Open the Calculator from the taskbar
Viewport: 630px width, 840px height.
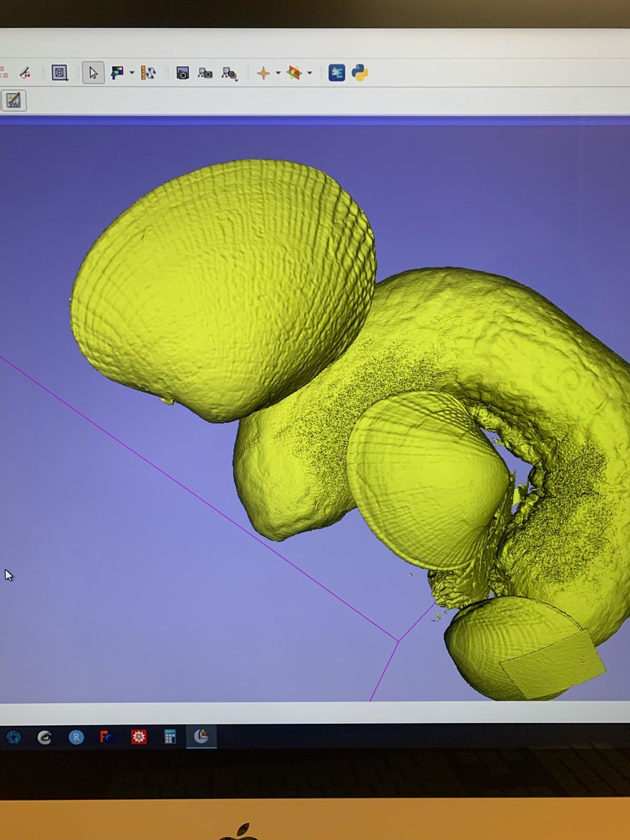click(169, 736)
